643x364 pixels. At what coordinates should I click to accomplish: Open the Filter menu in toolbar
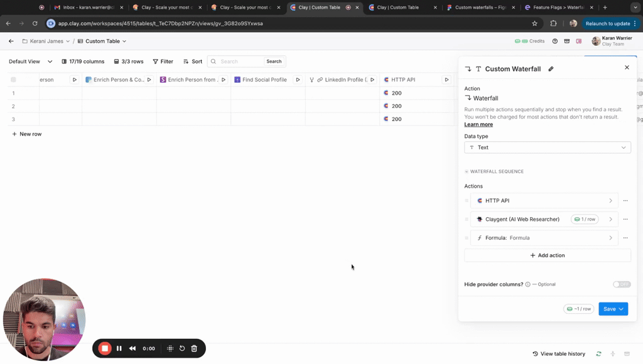pos(163,62)
